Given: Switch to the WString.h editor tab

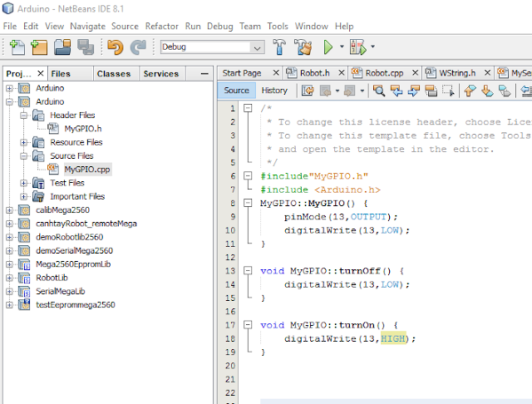Looking at the screenshot, I should coord(457,73).
